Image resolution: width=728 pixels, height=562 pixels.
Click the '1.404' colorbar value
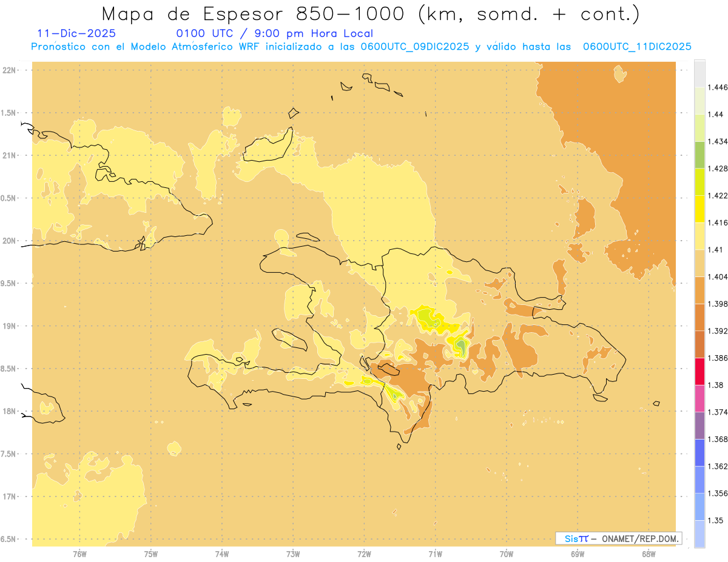point(719,276)
